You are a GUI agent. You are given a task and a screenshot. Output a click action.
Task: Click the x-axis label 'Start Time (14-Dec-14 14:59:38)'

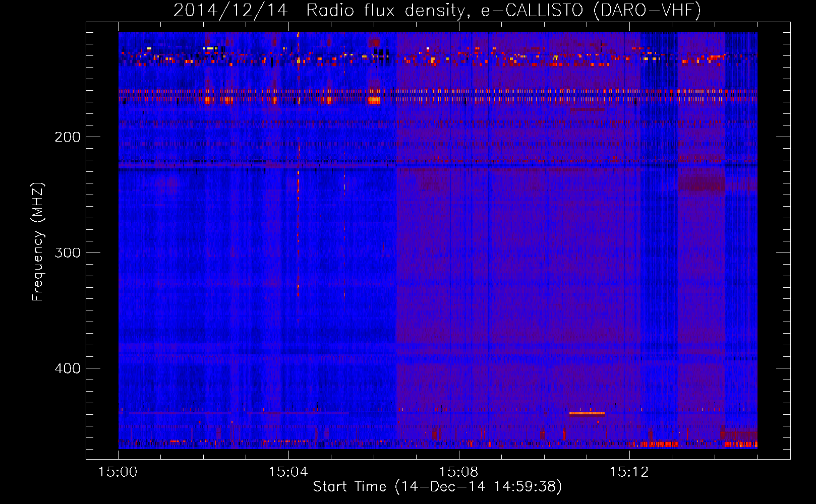[437, 487]
